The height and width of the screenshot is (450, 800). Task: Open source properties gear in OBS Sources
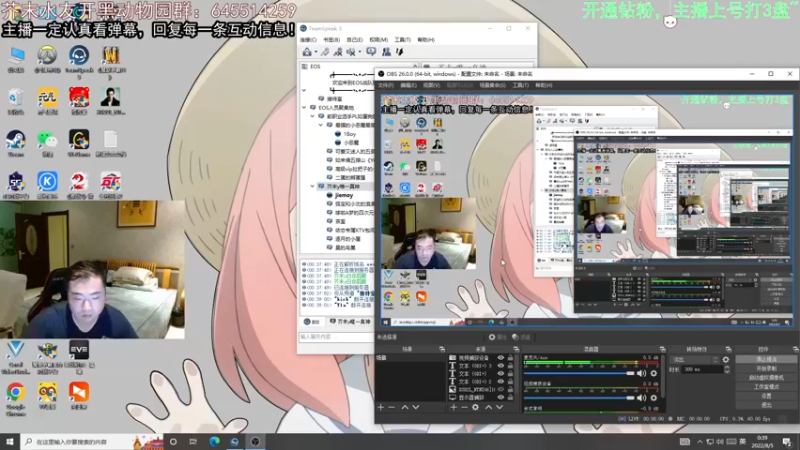476,407
